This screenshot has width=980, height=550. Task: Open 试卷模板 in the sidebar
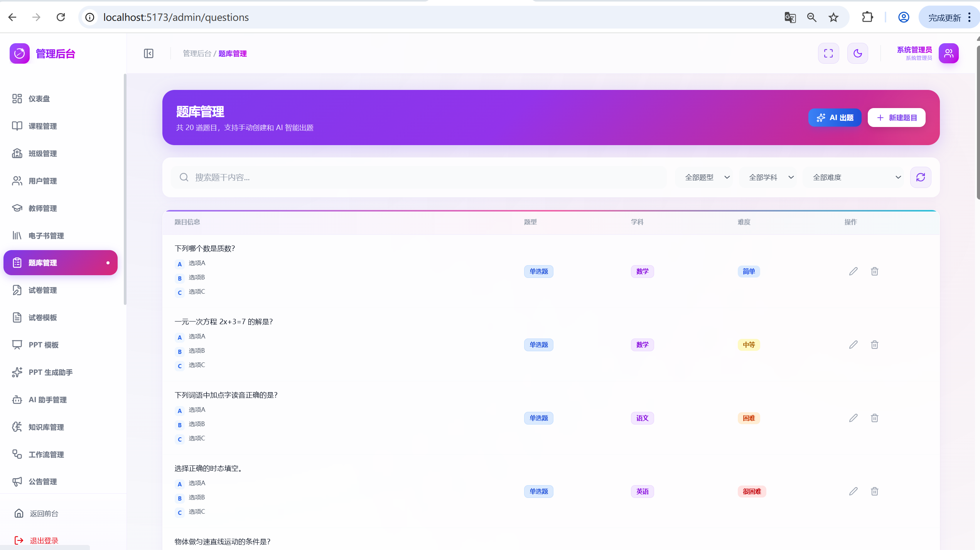click(x=61, y=317)
